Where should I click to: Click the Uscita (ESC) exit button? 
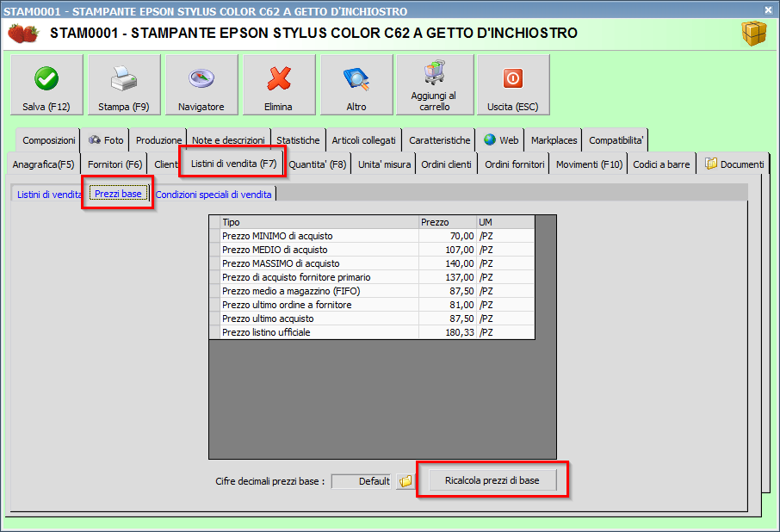coord(513,85)
